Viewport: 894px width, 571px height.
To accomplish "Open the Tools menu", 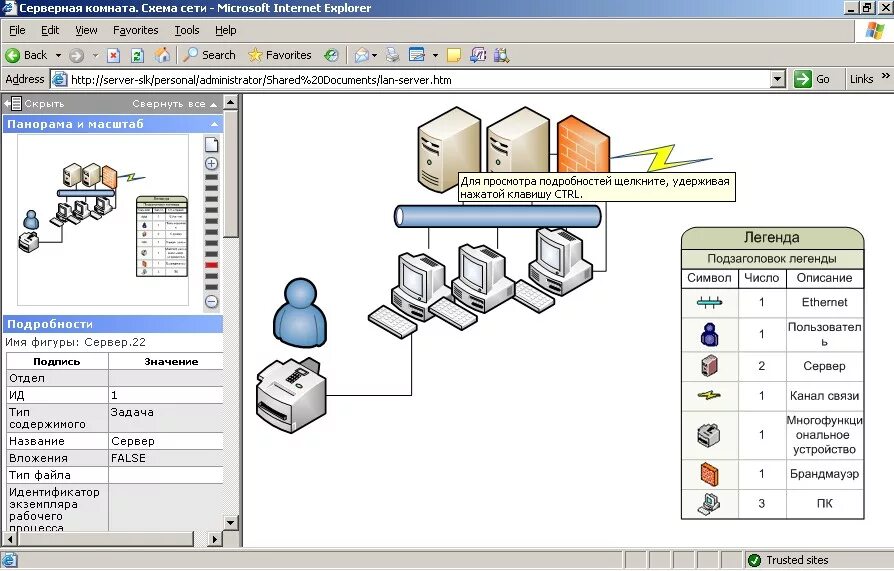I will coord(187,30).
